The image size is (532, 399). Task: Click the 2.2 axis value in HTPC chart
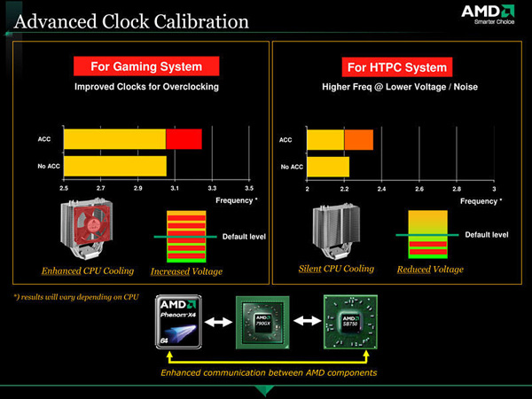pos(344,189)
